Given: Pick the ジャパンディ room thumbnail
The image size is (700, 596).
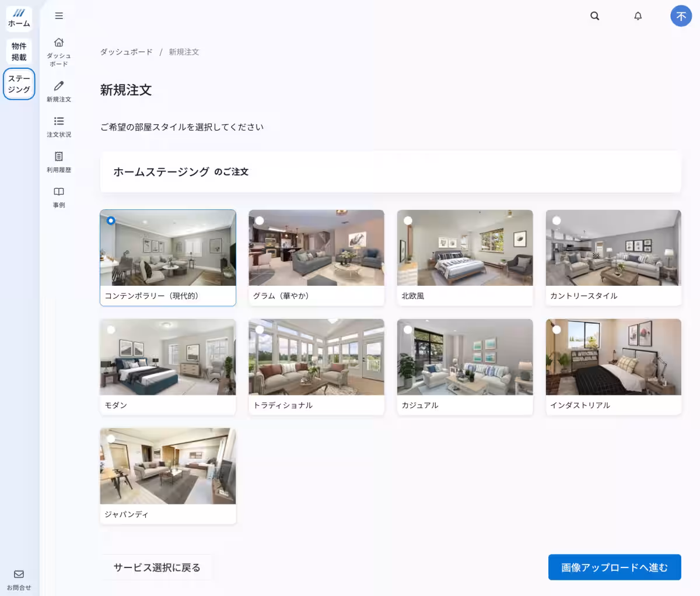Looking at the screenshot, I should coord(168,467).
